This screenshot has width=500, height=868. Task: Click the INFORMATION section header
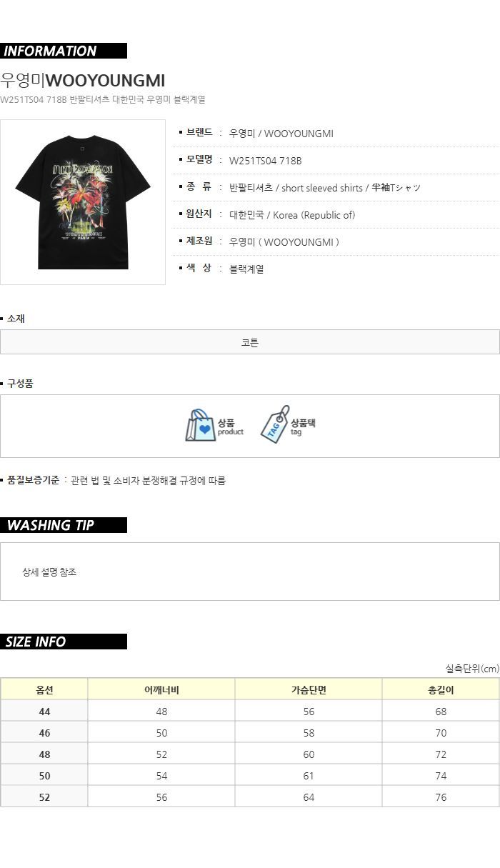(x=64, y=51)
